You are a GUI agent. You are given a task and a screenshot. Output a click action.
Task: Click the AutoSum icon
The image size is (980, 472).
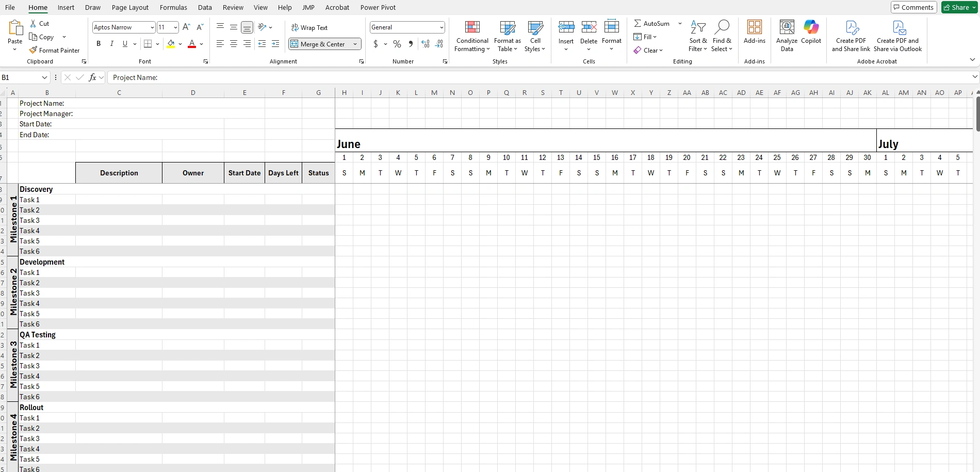pyautogui.click(x=651, y=23)
